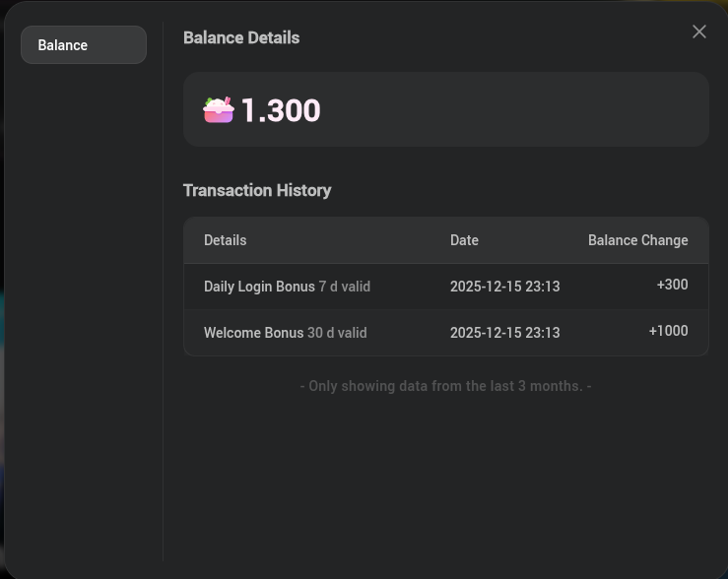Click the Daily Login Bonus date
The height and width of the screenshot is (579, 728).
click(x=504, y=287)
